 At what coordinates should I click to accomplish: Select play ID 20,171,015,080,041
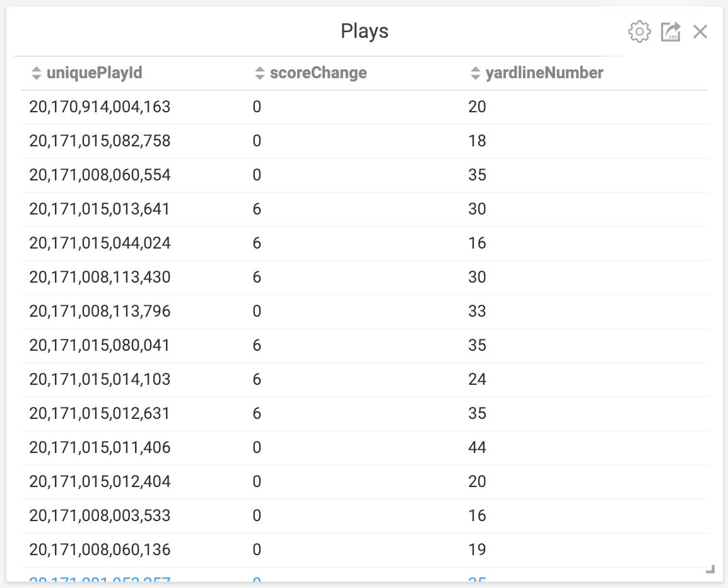(99, 345)
